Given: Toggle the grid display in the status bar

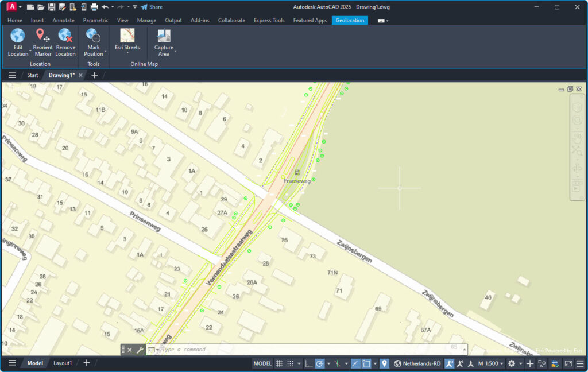Looking at the screenshot, I should click(279, 363).
